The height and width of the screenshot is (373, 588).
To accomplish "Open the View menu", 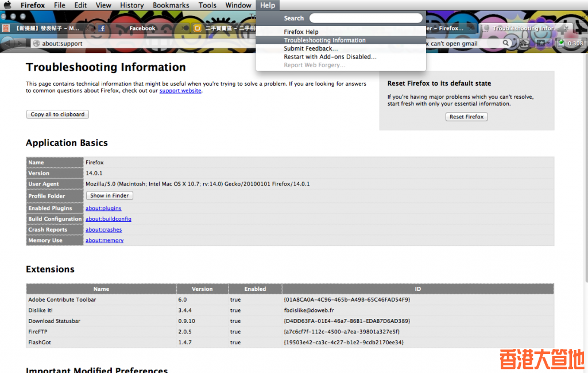I will 103,5.
